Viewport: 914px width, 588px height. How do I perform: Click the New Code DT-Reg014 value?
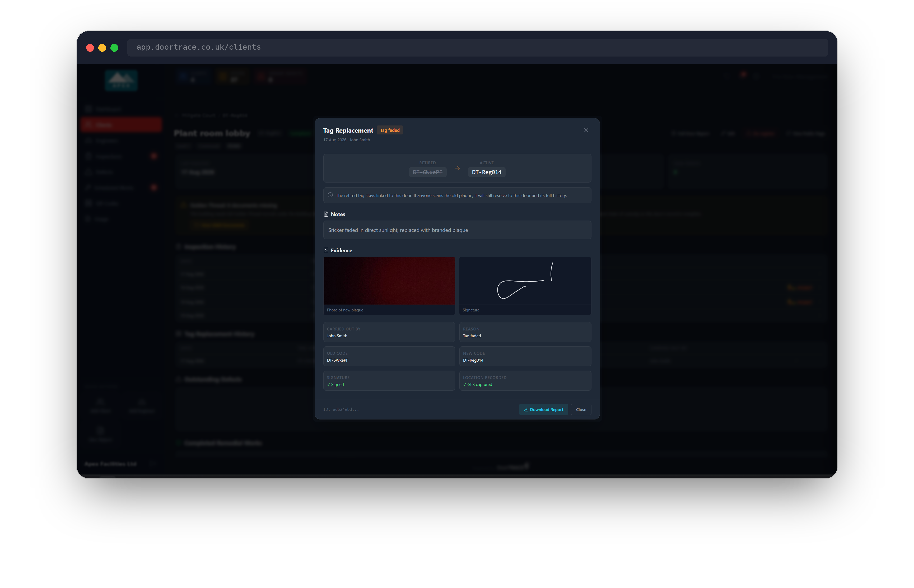click(x=473, y=360)
